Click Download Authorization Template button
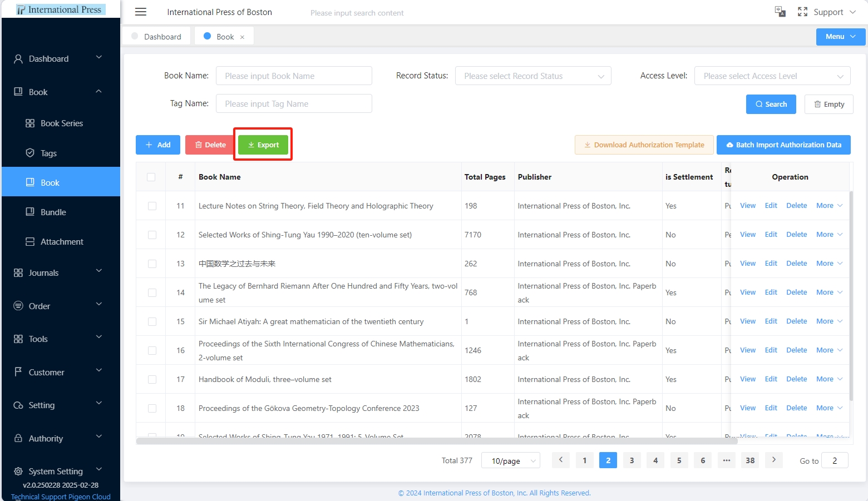Image resolution: width=868 pixels, height=501 pixels. [644, 145]
